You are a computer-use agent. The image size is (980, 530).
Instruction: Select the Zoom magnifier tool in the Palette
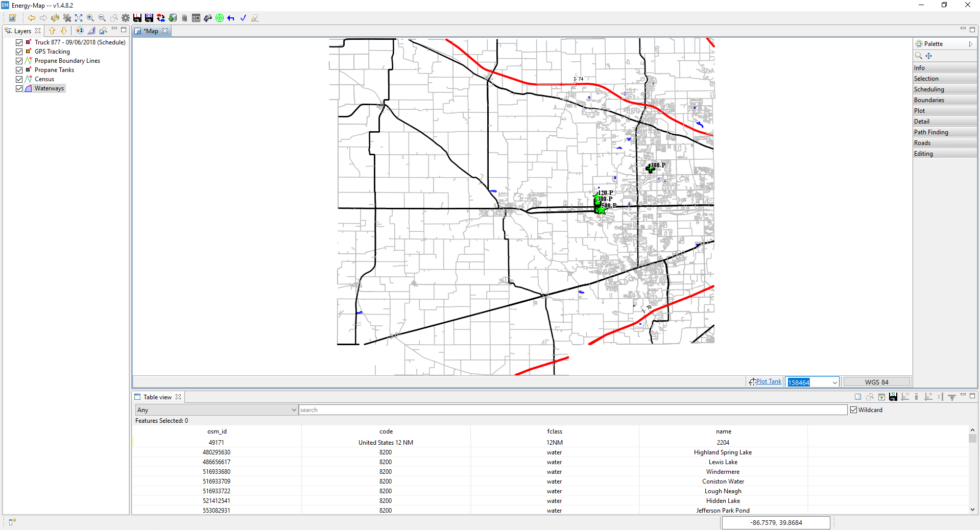919,56
